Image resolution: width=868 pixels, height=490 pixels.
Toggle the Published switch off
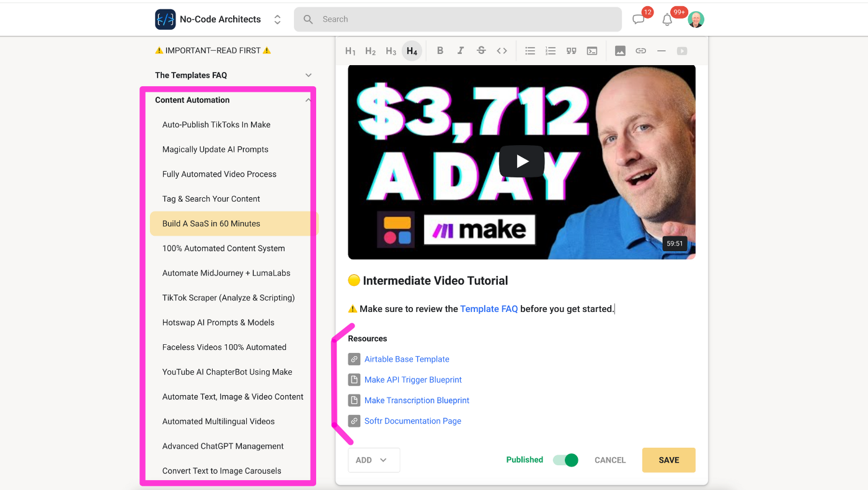[x=565, y=460]
